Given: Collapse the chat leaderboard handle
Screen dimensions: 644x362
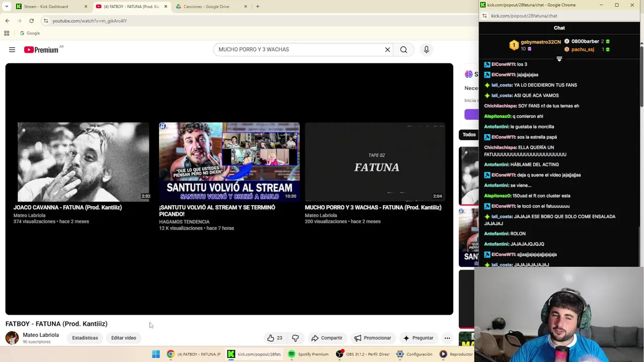Looking at the screenshot, I should [559, 59].
